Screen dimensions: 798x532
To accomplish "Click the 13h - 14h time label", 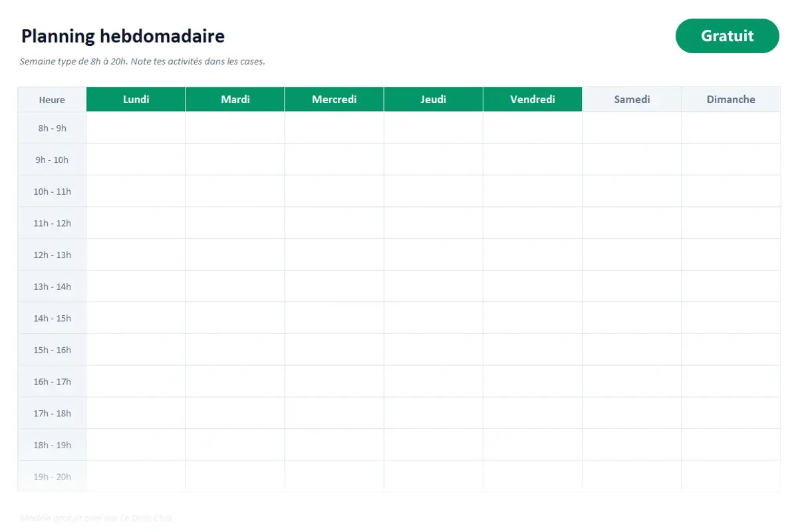I will (x=52, y=287).
